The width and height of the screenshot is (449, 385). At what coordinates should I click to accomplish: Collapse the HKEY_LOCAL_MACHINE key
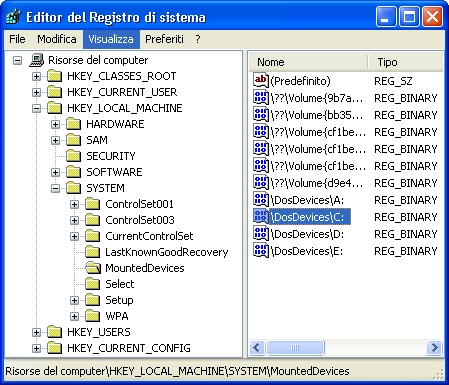(36, 108)
